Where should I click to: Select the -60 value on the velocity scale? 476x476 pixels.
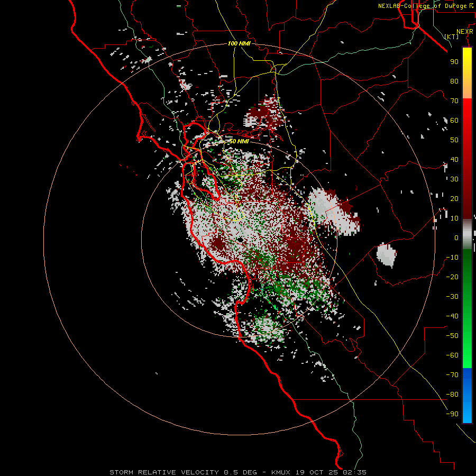coord(452,355)
